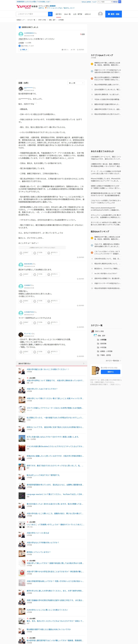Click 子育てと学校 category thumbnail

(92, 331)
